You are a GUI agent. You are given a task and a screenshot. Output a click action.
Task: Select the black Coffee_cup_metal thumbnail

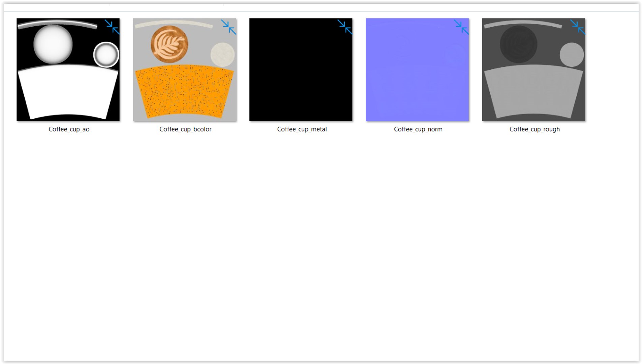301,70
